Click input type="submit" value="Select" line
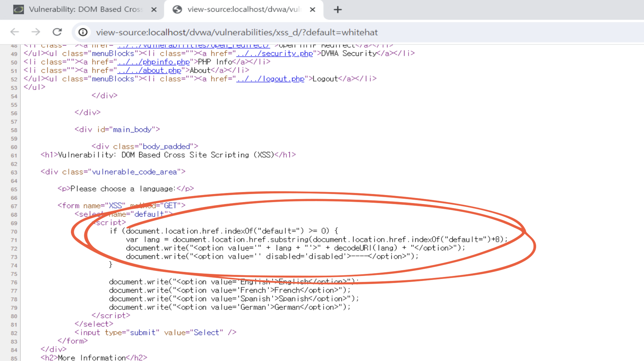This screenshot has width=644, height=361. click(x=155, y=333)
